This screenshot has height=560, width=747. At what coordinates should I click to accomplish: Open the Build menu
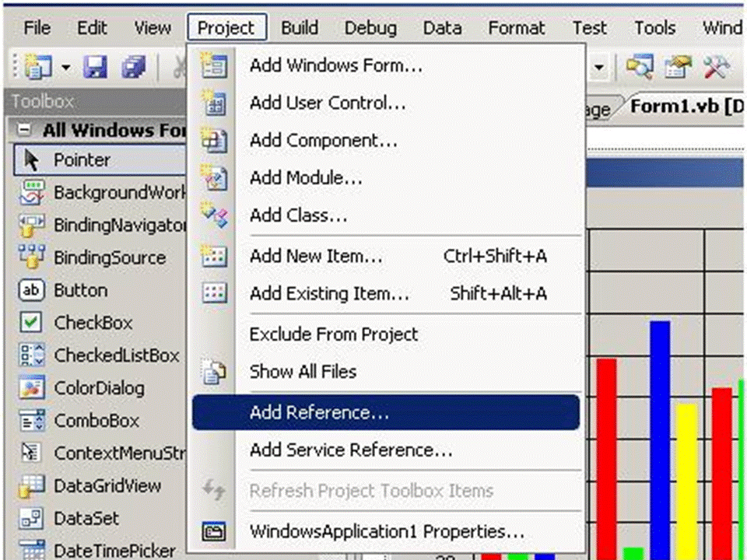[300, 28]
